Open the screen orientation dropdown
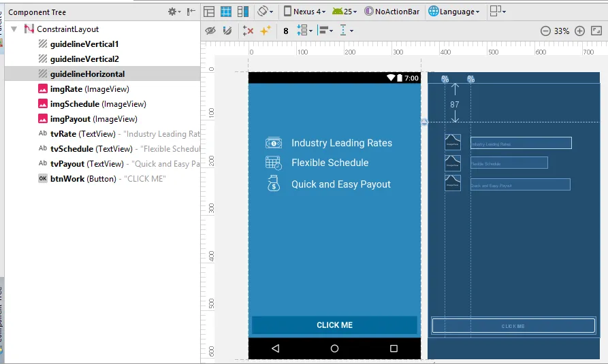The image size is (608, 364). click(x=266, y=12)
